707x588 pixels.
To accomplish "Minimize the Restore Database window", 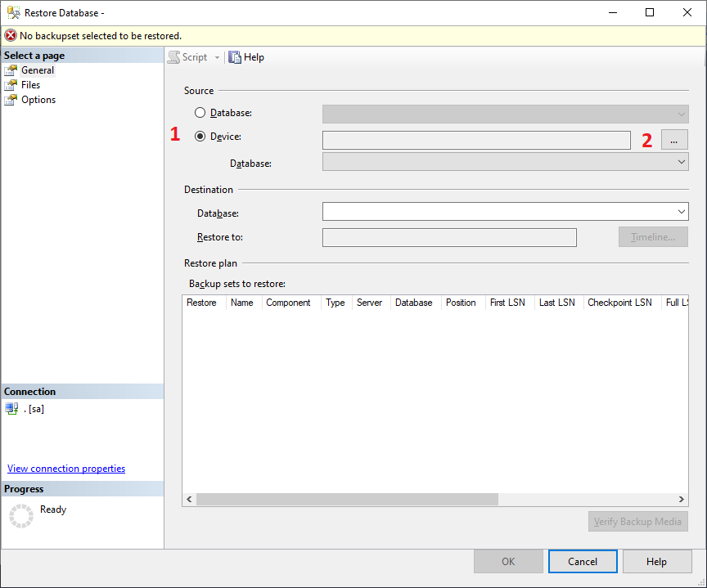I will click(x=612, y=12).
